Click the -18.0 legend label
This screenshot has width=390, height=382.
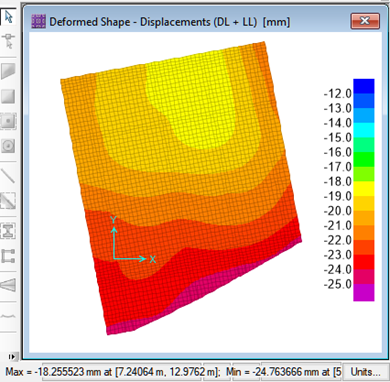tap(338, 182)
